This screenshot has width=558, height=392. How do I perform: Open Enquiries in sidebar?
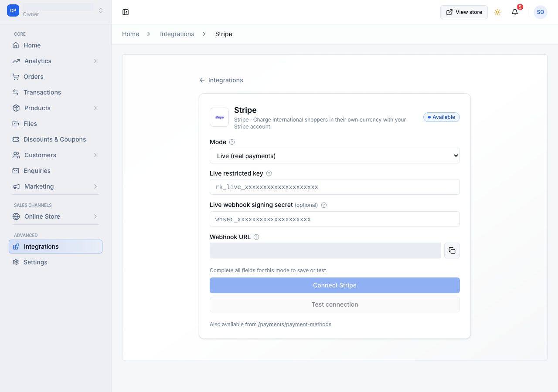55,171
